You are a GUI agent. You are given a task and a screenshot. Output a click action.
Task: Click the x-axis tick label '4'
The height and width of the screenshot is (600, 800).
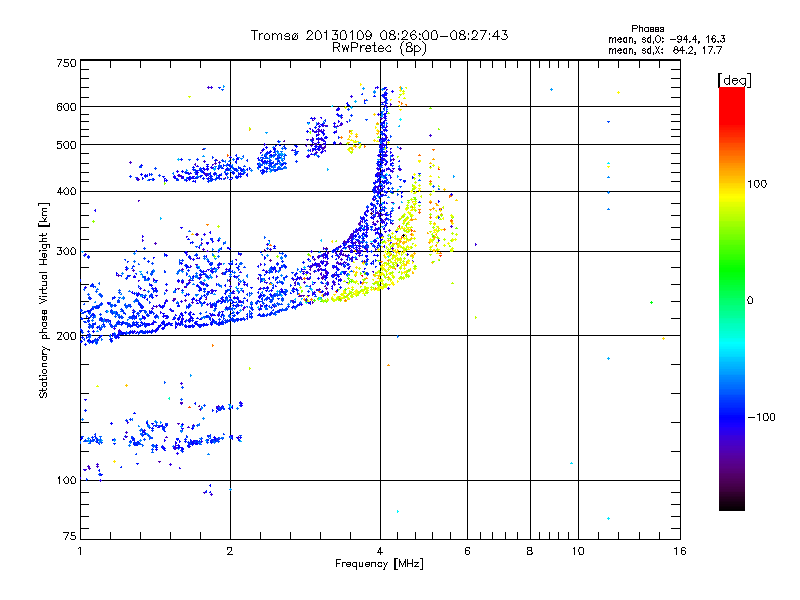(380, 551)
